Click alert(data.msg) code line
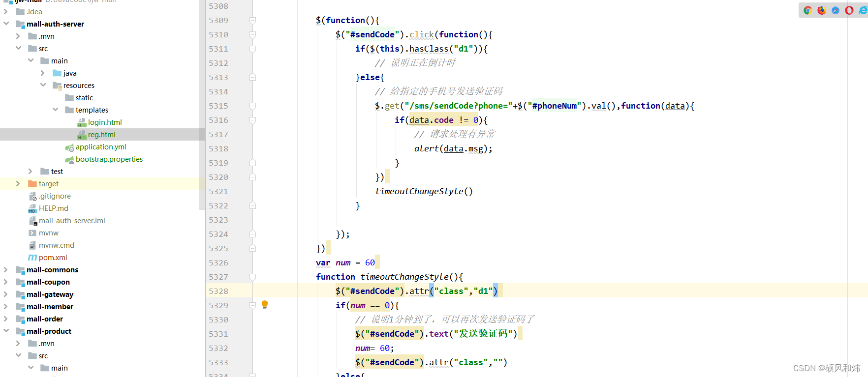This screenshot has width=868, height=377. pyautogui.click(x=453, y=148)
